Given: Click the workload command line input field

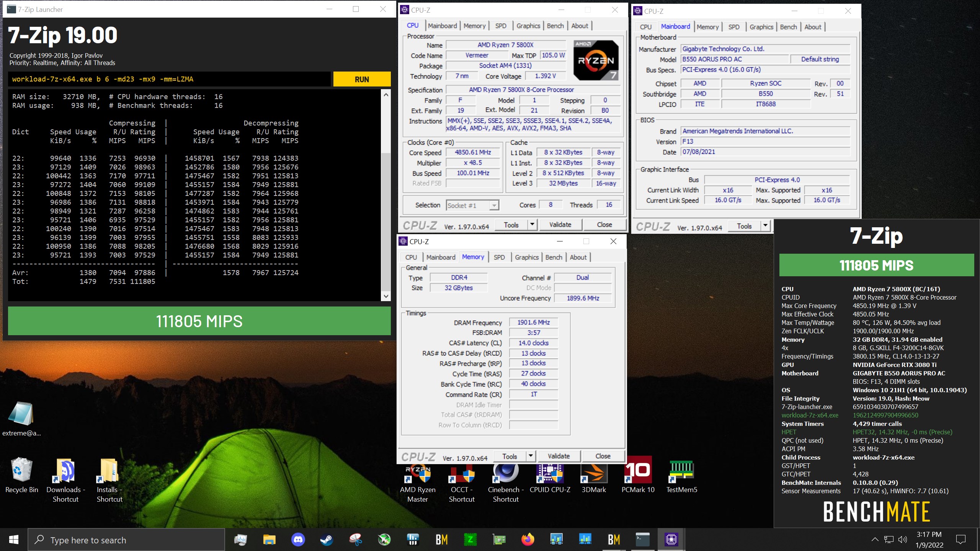Looking at the screenshot, I should pyautogui.click(x=169, y=79).
